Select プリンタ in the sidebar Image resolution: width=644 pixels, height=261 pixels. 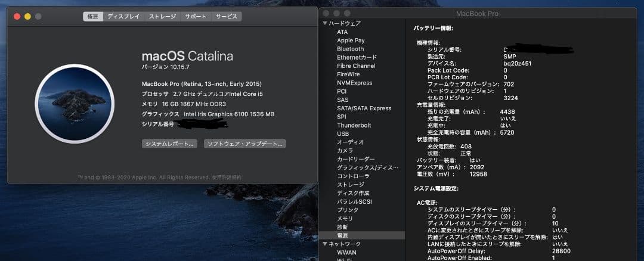tap(348, 210)
